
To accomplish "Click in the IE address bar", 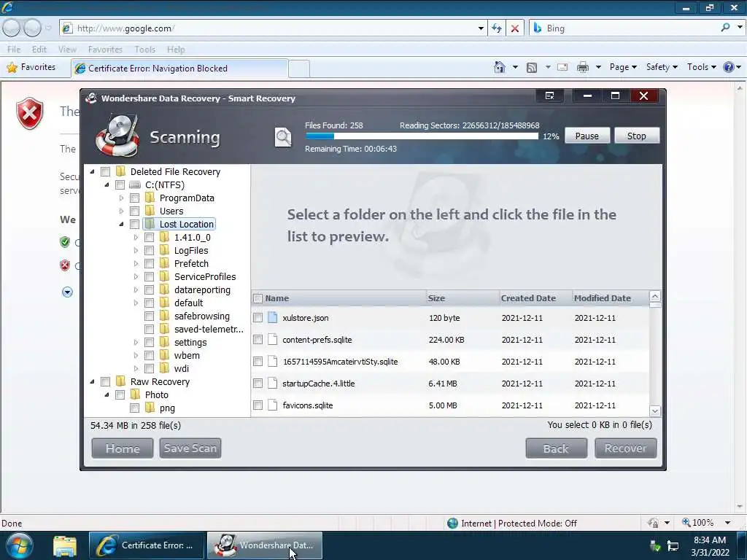I will [x=274, y=28].
